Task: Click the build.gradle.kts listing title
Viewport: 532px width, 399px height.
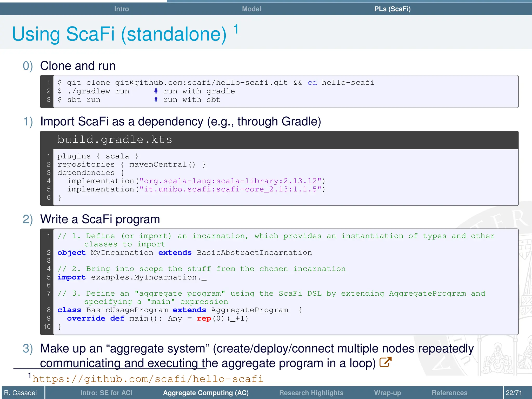Action: 115,140
